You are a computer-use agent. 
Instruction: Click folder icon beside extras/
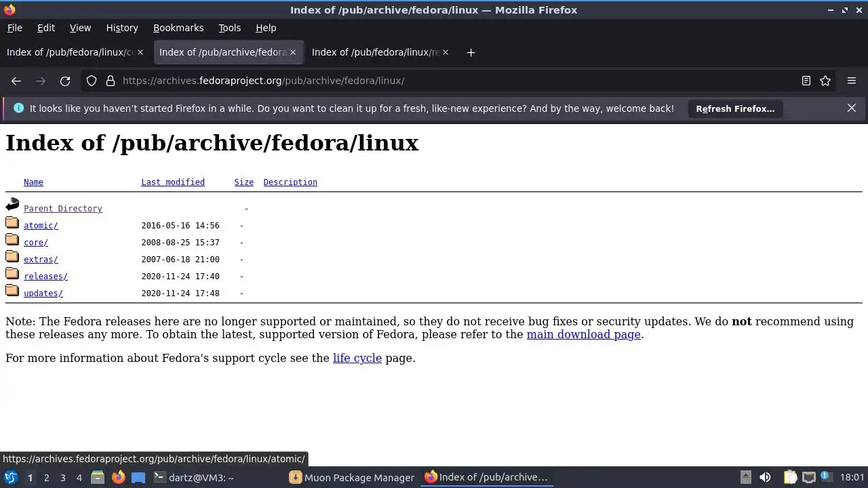(x=12, y=256)
